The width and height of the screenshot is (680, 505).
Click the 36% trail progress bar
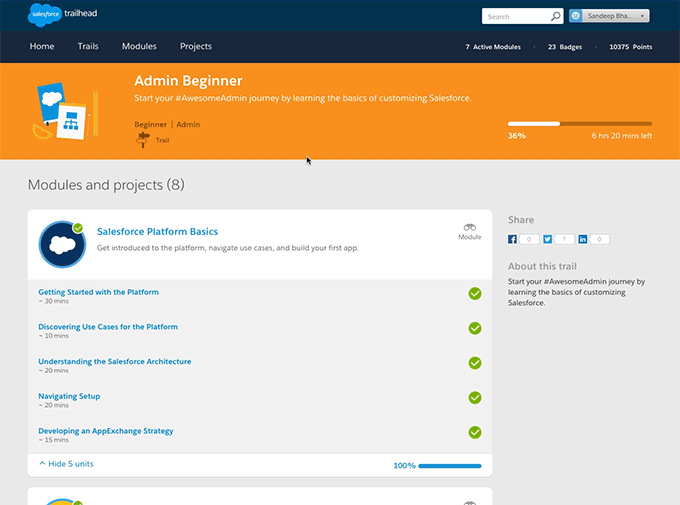click(580, 124)
